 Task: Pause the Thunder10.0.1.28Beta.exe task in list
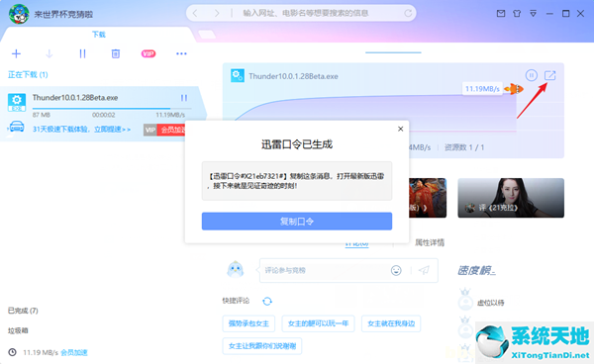(x=184, y=98)
